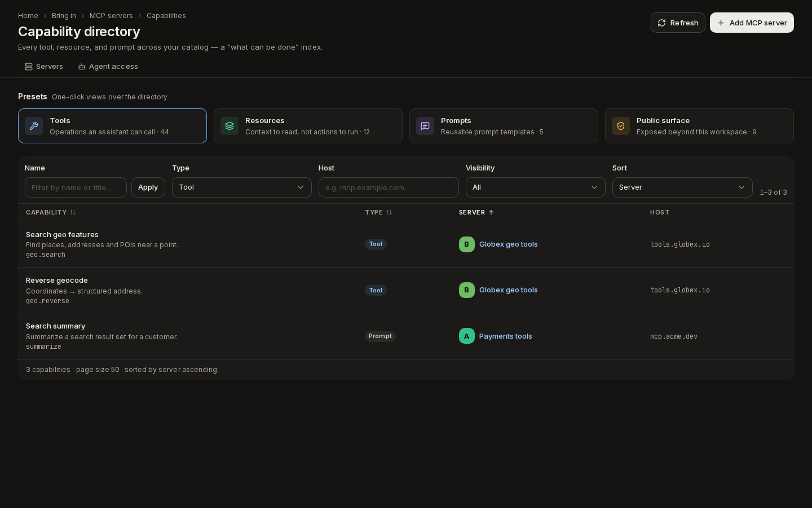Click the wrench icon on Tools preset
This screenshot has height=508, width=812.
34,126
